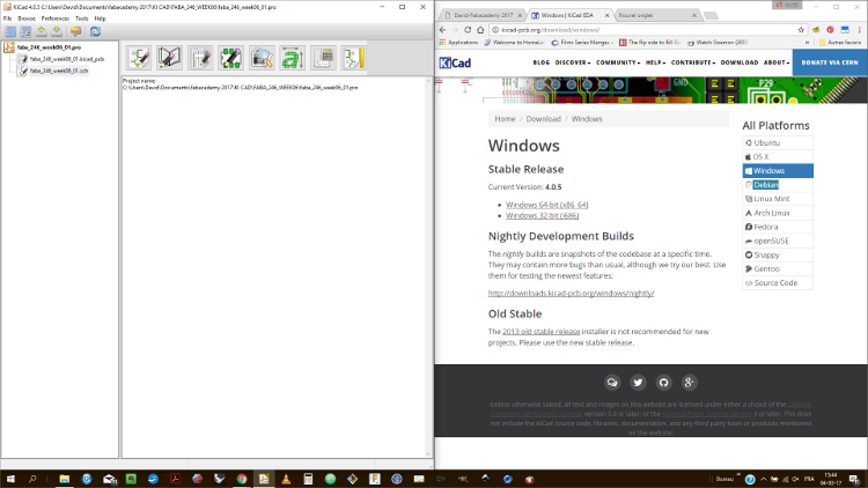Viewport: 868px width, 488px height.
Task: Select openSUSE in platforms list
Action: coord(778,241)
